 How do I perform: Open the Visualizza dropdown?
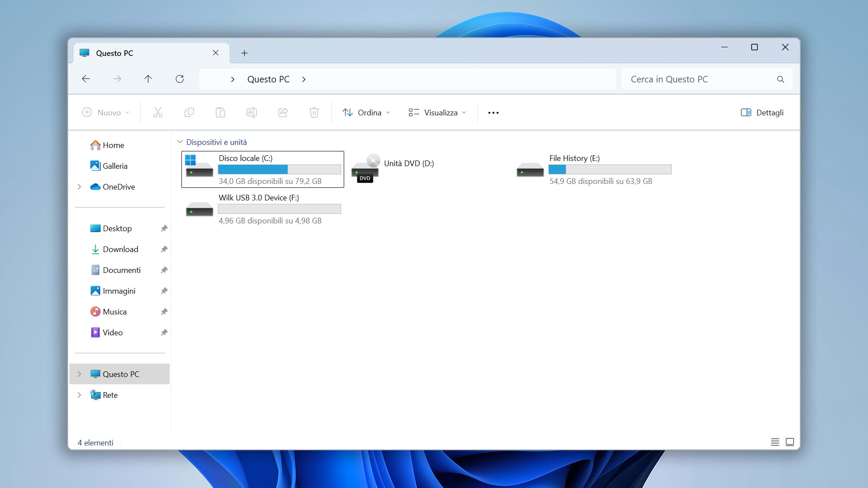[x=437, y=113]
